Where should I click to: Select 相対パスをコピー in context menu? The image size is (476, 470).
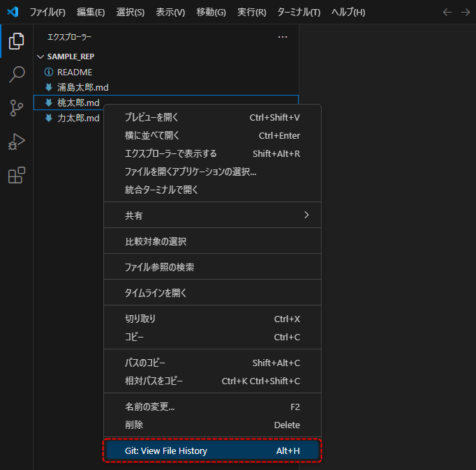(212, 381)
